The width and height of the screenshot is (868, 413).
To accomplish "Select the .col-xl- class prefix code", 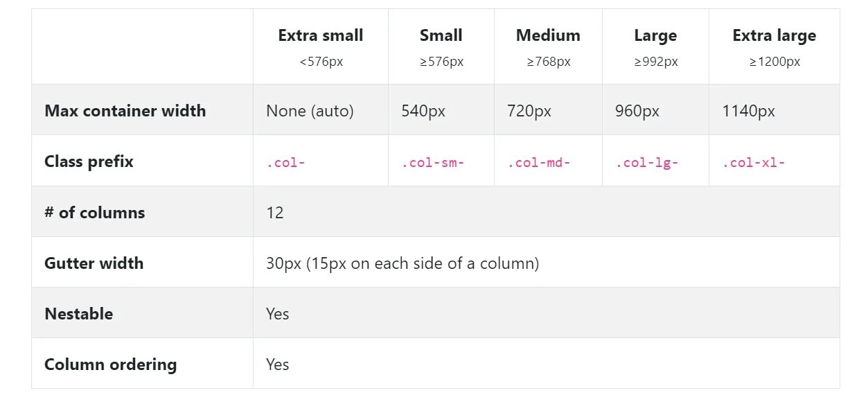I will tap(754, 164).
